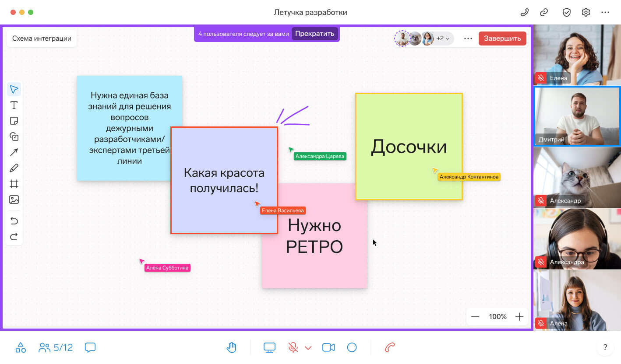Select the arrow connector tool

(x=14, y=152)
